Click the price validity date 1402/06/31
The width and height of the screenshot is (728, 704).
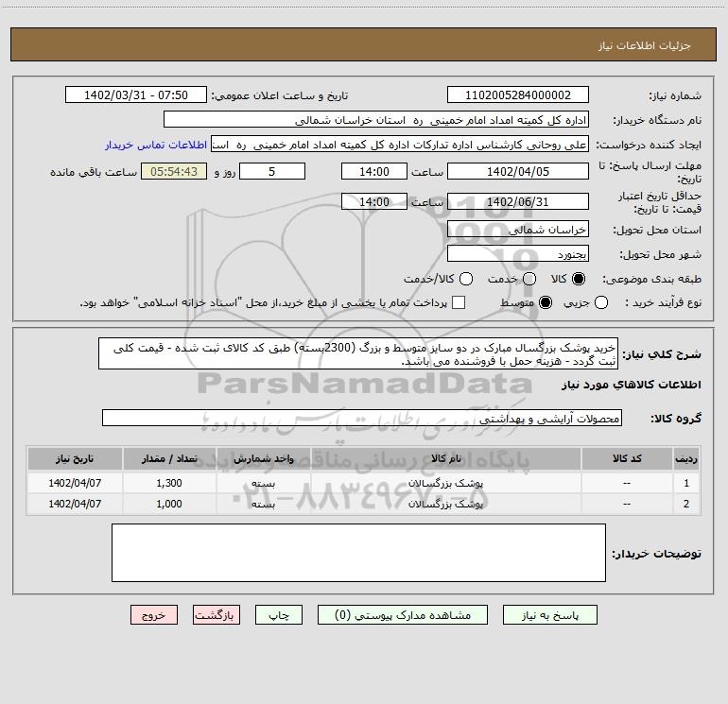(x=518, y=201)
